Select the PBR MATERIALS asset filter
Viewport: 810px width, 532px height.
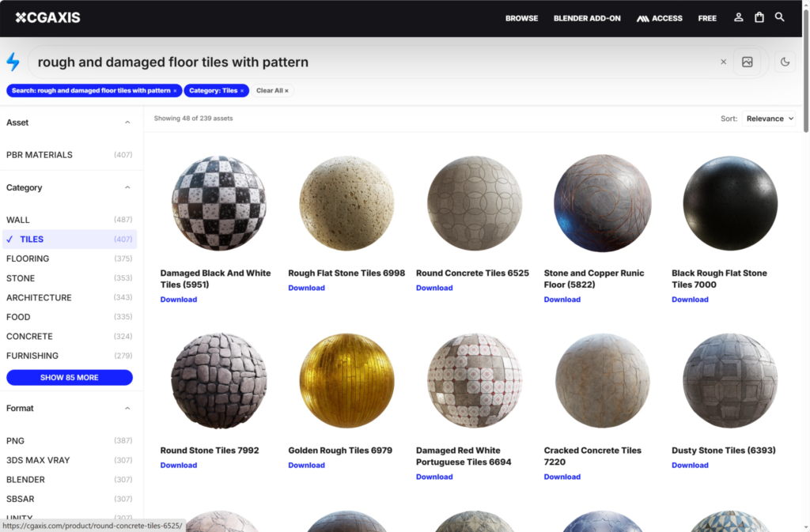click(x=40, y=155)
